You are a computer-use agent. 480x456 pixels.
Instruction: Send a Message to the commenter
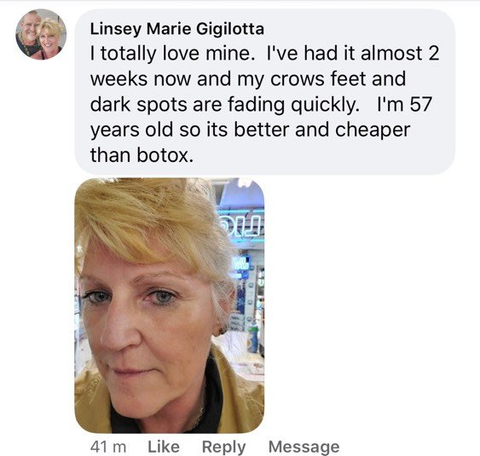[304, 447]
